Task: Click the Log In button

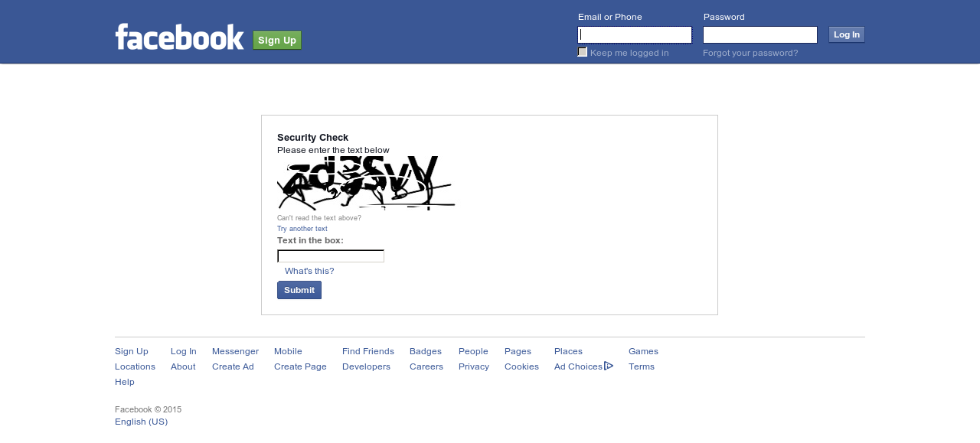Action: [847, 34]
